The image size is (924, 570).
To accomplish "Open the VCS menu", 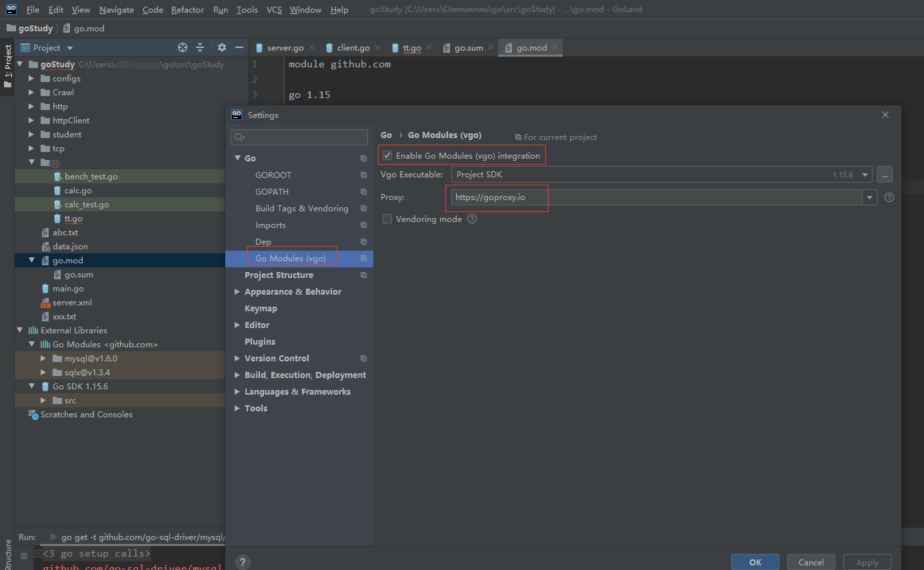I will [274, 10].
